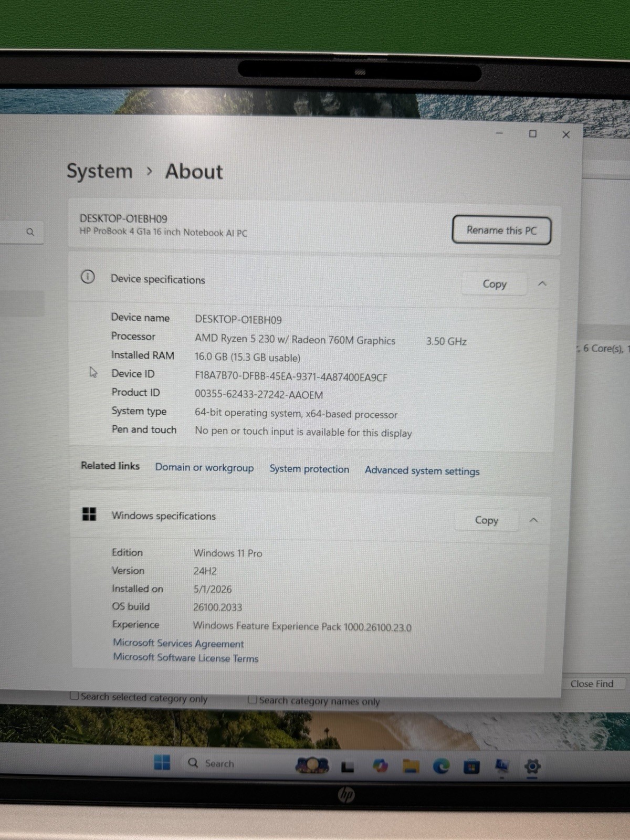The image size is (630, 840).
Task: Minimize the Settings window
Action: (x=499, y=133)
